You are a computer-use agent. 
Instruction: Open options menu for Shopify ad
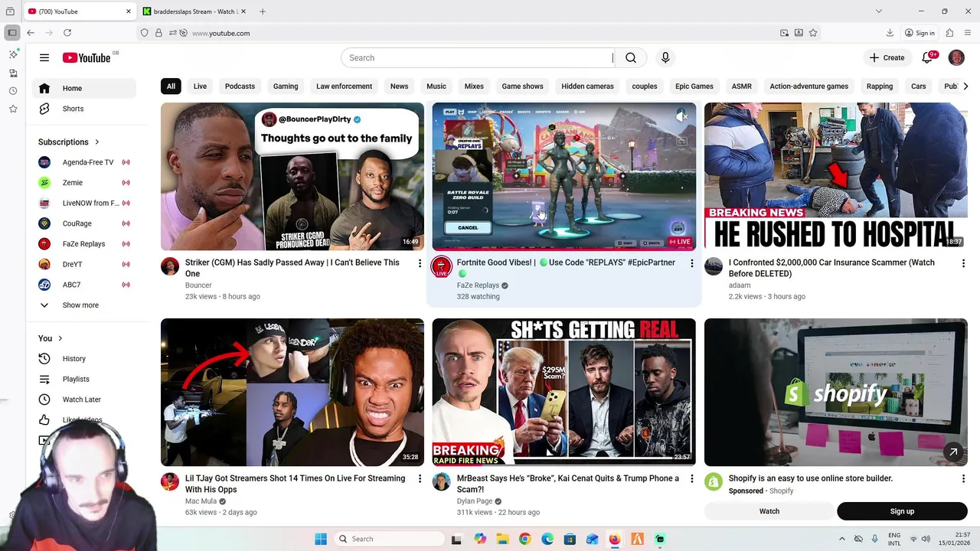click(963, 479)
